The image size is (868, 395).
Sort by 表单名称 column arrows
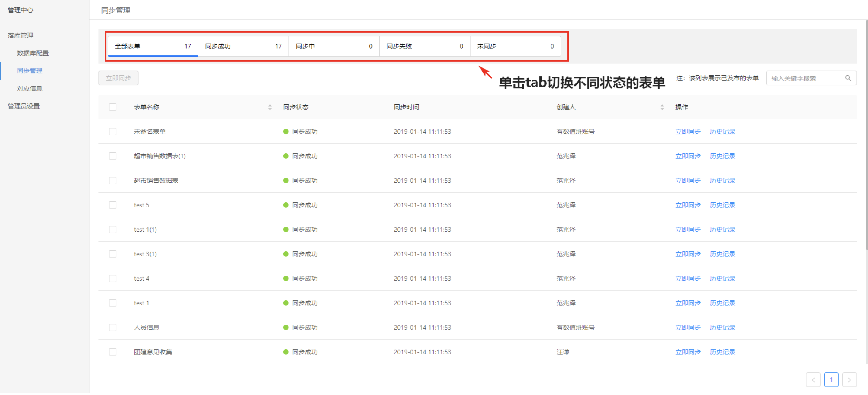click(x=270, y=108)
